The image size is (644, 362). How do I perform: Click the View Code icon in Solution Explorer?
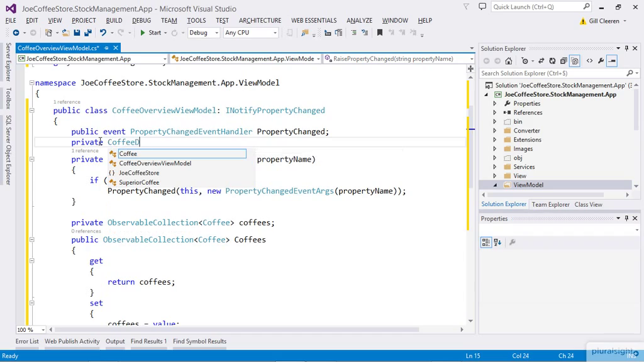pos(590,61)
